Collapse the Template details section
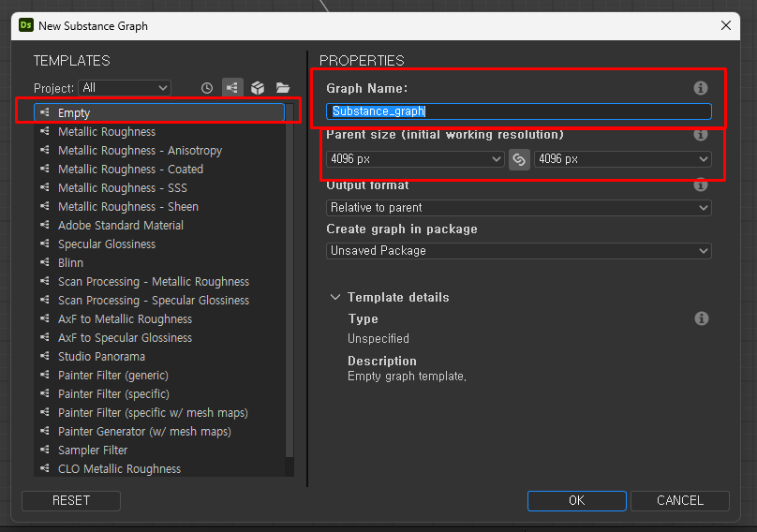The image size is (757, 532). coord(335,297)
